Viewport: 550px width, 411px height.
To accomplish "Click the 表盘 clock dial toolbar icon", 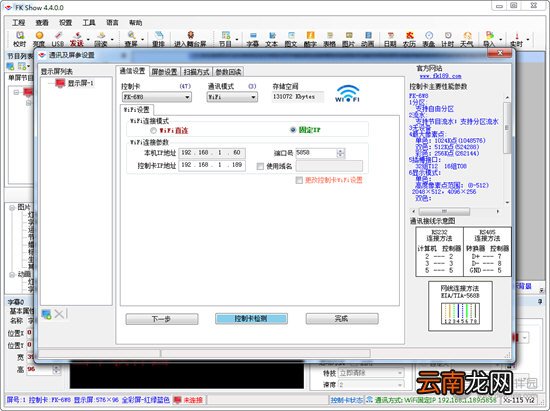I will pyautogui.click(x=429, y=39).
